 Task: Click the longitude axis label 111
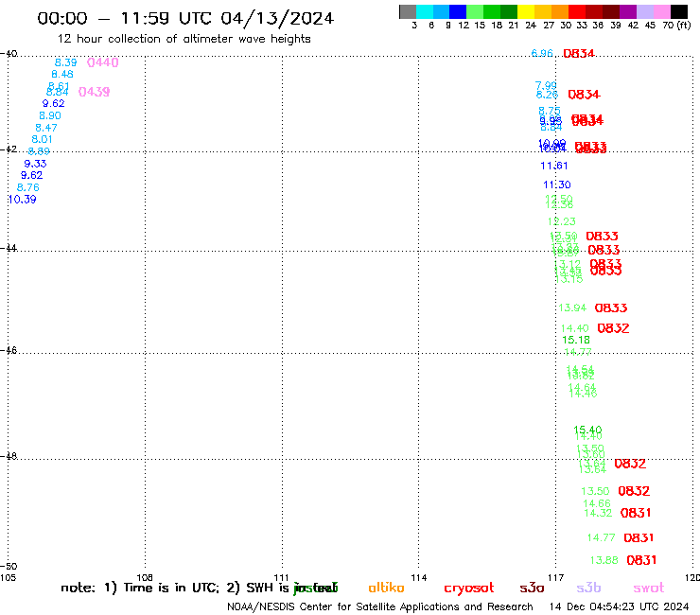click(x=281, y=577)
